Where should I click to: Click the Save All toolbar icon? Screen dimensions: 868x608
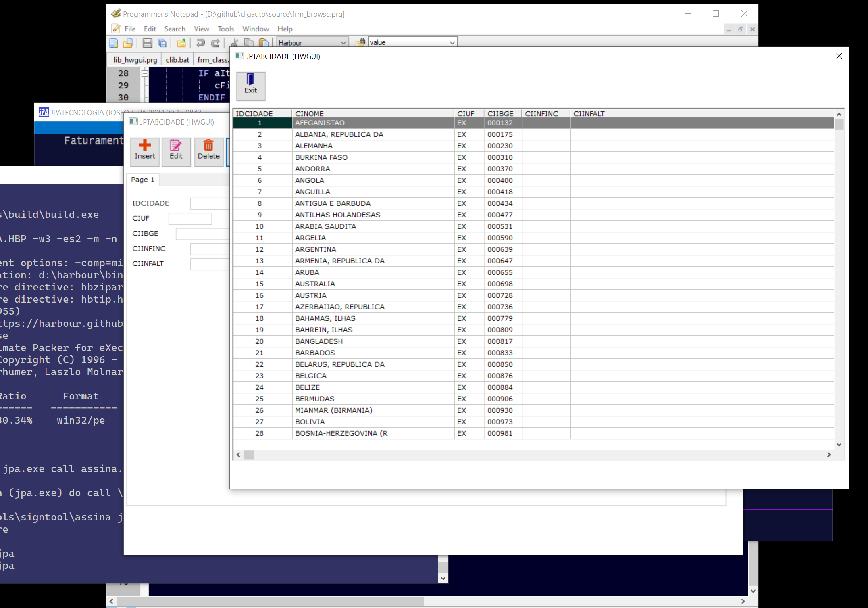pyautogui.click(x=162, y=43)
